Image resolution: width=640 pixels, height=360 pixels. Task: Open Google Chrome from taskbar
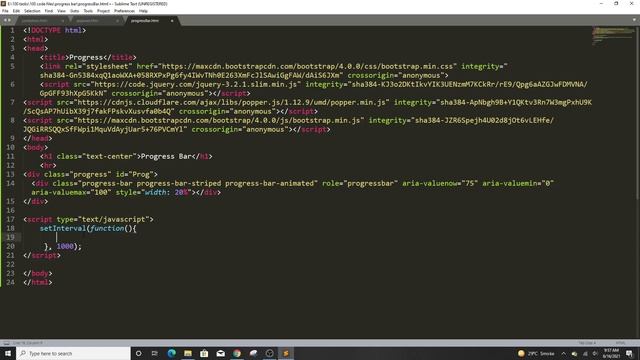point(237,353)
